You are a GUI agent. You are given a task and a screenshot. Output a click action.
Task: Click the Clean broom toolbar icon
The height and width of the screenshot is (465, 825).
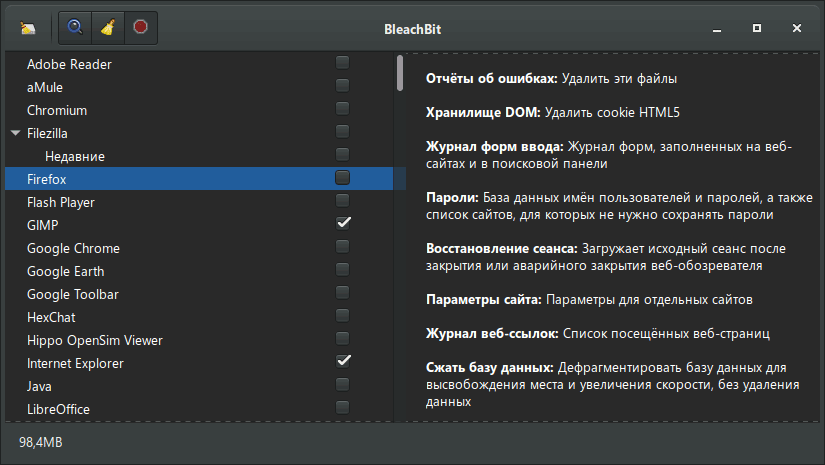108,27
